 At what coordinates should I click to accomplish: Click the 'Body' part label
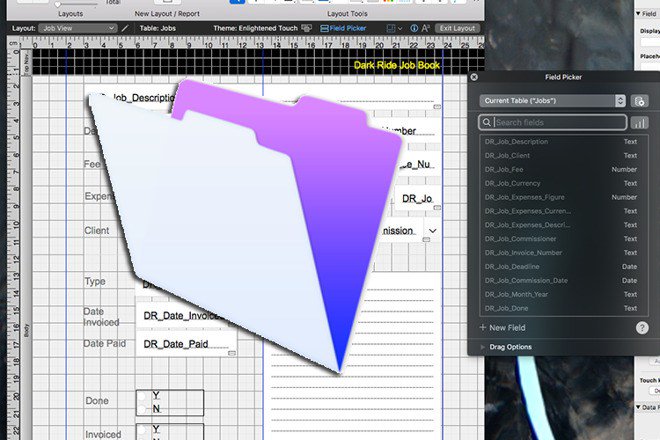point(27,330)
